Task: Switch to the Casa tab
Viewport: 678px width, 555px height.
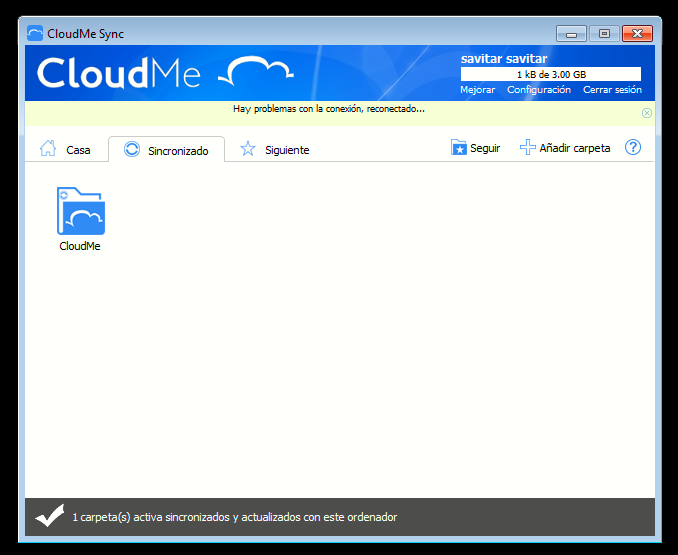Action: pos(66,150)
